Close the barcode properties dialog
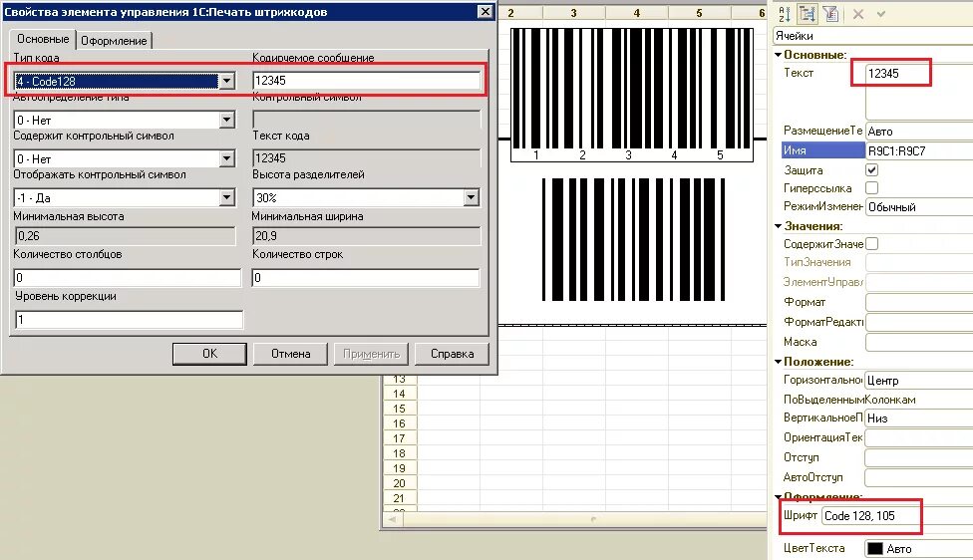Viewport: 973px width, 560px height. click(x=486, y=12)
